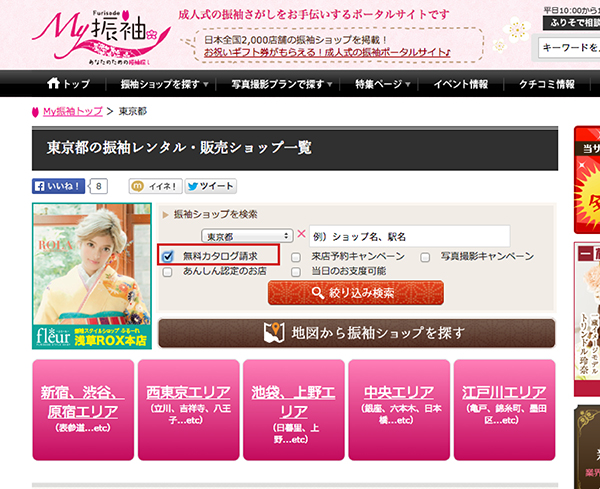Viewport: 600px width, 489px height.
Task: Click the 振袖ショップを検索 panel arrow
Action: (x=165, y=215)
